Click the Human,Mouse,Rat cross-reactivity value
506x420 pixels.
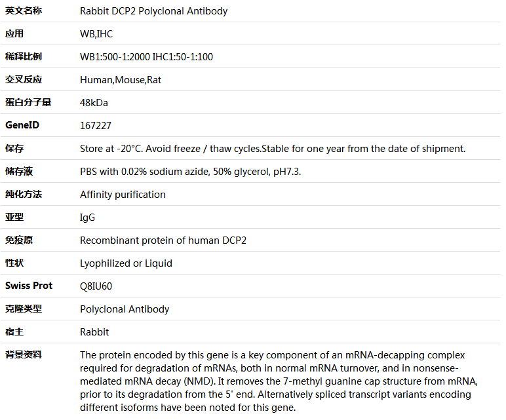[121, 80]
